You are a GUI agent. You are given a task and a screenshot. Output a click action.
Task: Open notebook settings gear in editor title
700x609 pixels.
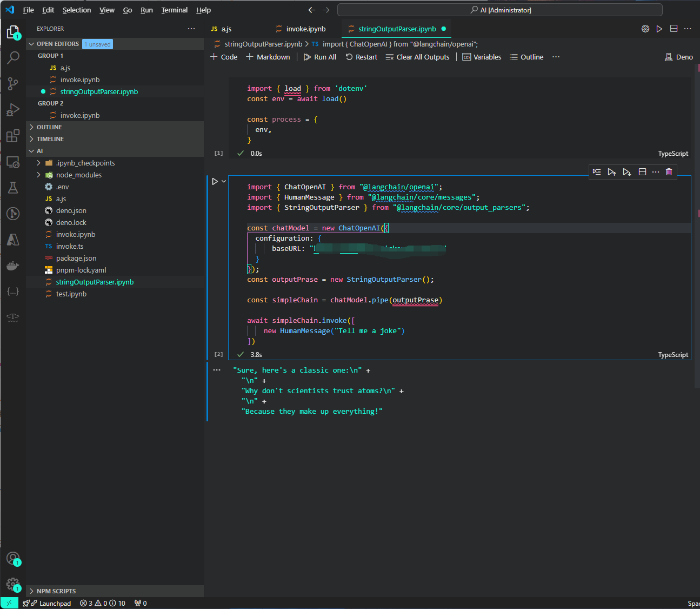tap(645, 29)
